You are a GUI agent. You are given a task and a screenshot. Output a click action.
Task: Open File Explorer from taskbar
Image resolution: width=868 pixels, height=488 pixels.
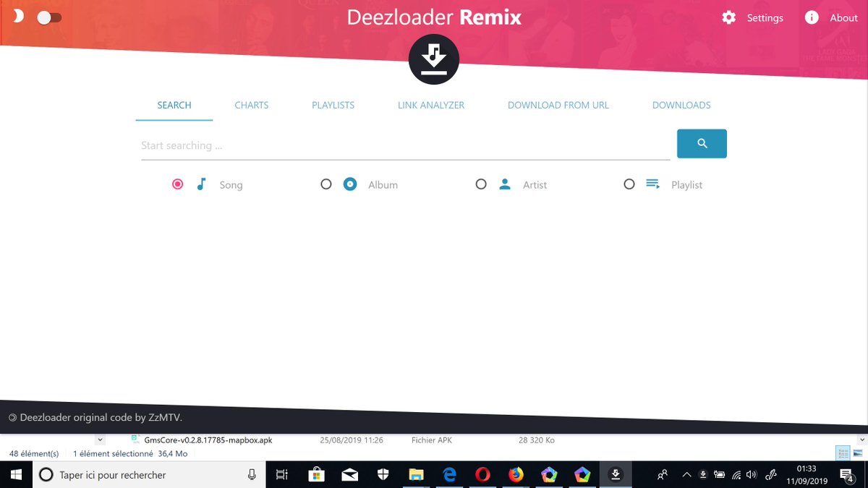[416, 475]
